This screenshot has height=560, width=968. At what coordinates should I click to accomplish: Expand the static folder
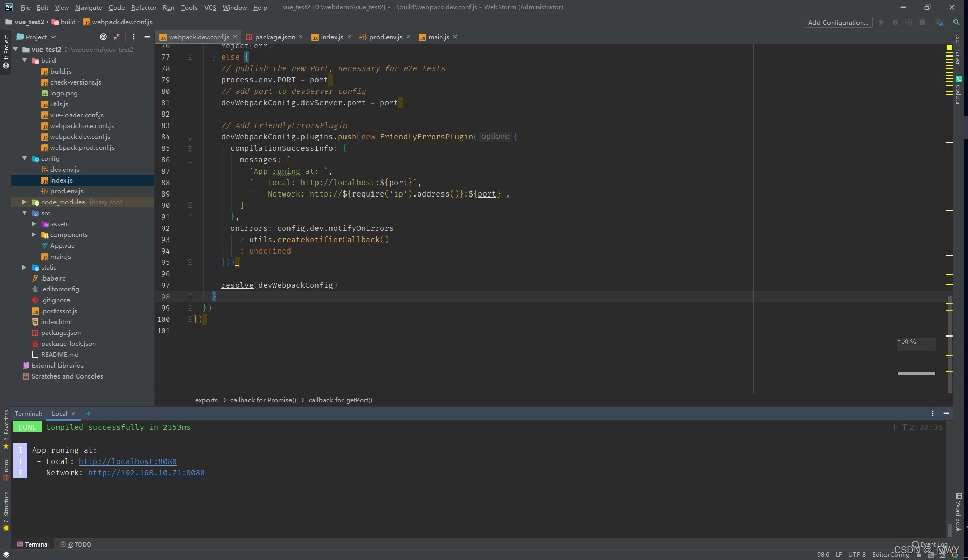click(x=24, y=267)
